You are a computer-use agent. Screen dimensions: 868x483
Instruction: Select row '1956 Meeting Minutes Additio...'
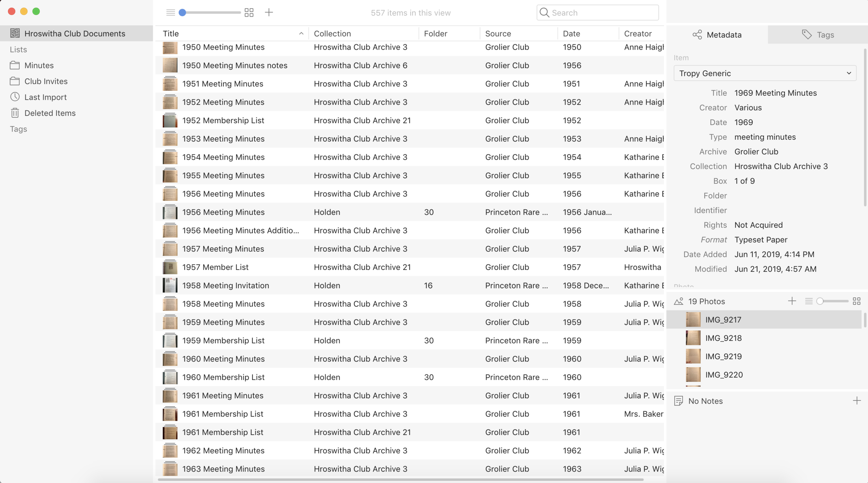click(410, 230)
